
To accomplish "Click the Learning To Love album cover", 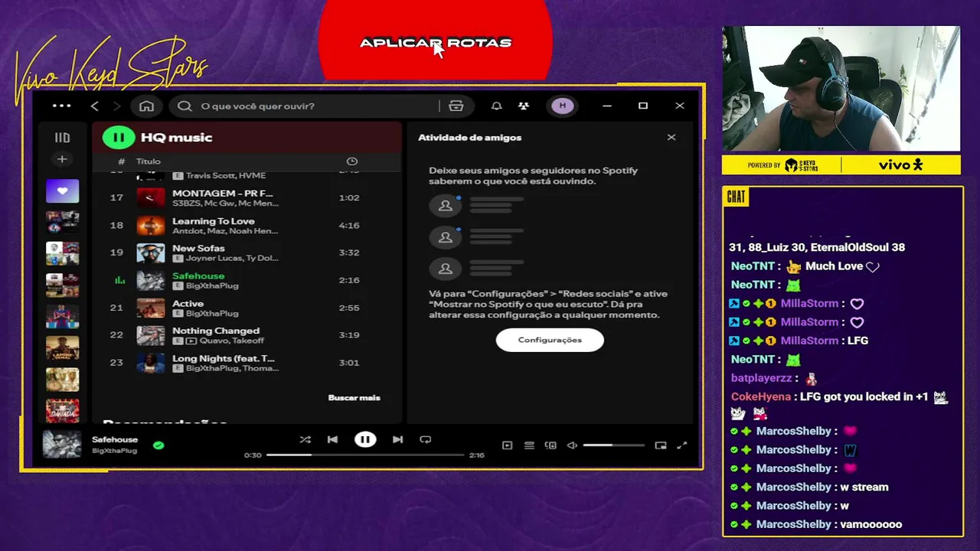I will (x=150, y=225).
